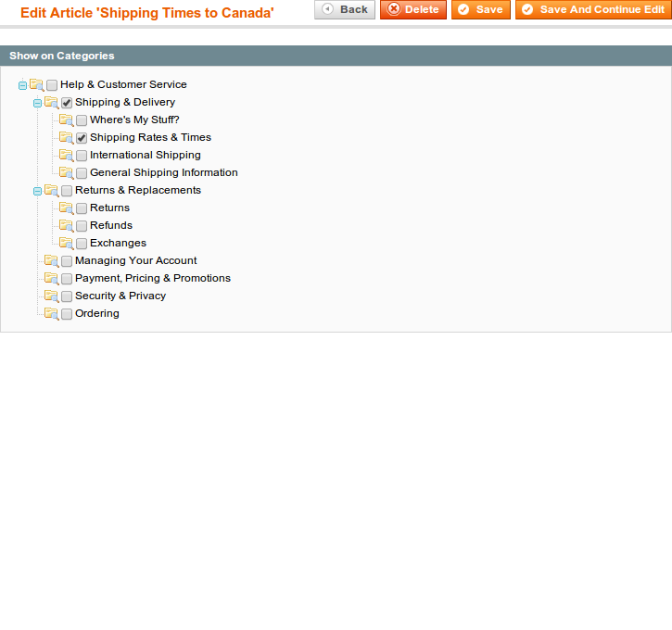Click the 'Refunds' label
Screen dimensions: 672x630
[111, 225]
